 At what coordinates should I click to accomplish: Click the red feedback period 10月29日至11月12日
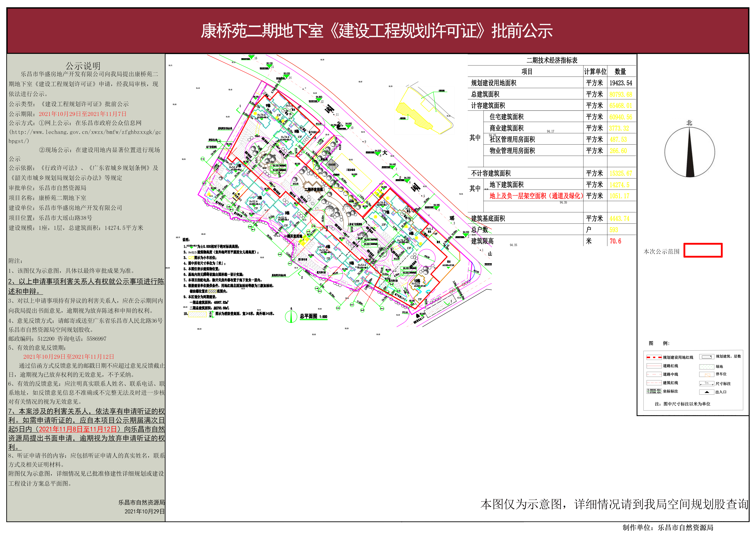click(x=69, y=357)
